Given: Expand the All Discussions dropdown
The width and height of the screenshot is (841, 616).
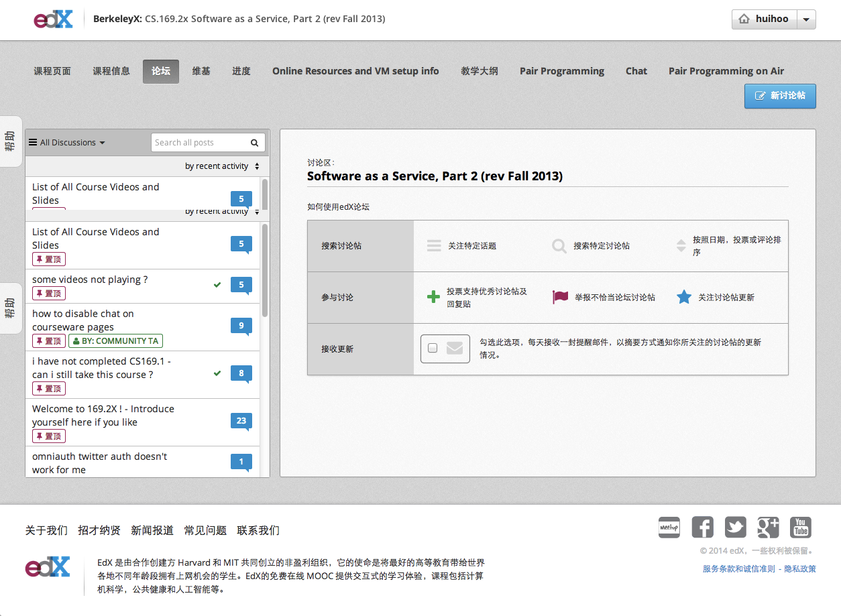Looking at the screenshot, I should (67, 143).
